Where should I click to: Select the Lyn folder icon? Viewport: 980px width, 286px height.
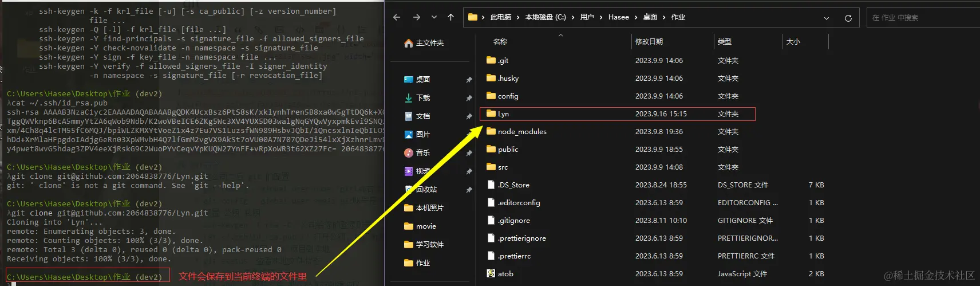(491, 113)
